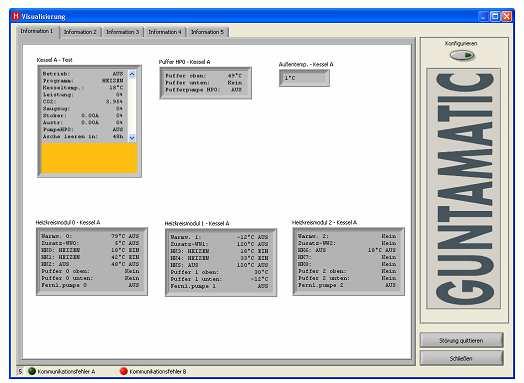
Task: Click the orange status area in Kessel A panel
Action: (89, 158)
